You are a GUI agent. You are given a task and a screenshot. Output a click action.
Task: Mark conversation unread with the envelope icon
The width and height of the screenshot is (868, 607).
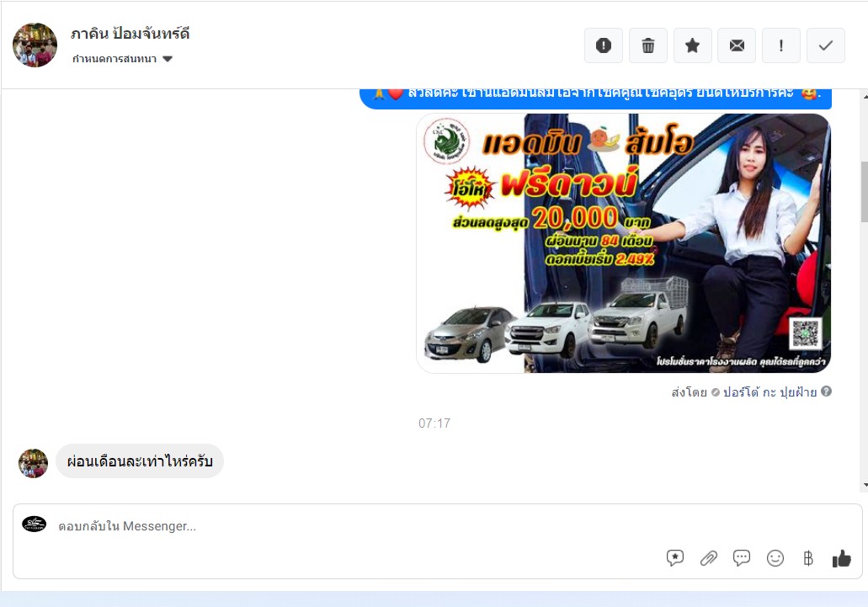(x=737, y=45)
